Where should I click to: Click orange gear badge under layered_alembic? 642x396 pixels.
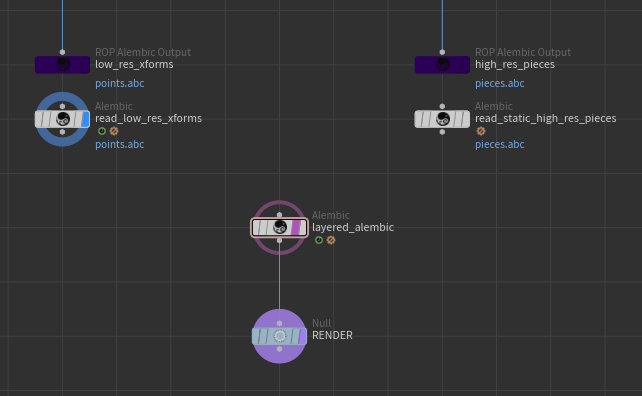(x=331, y=240)
